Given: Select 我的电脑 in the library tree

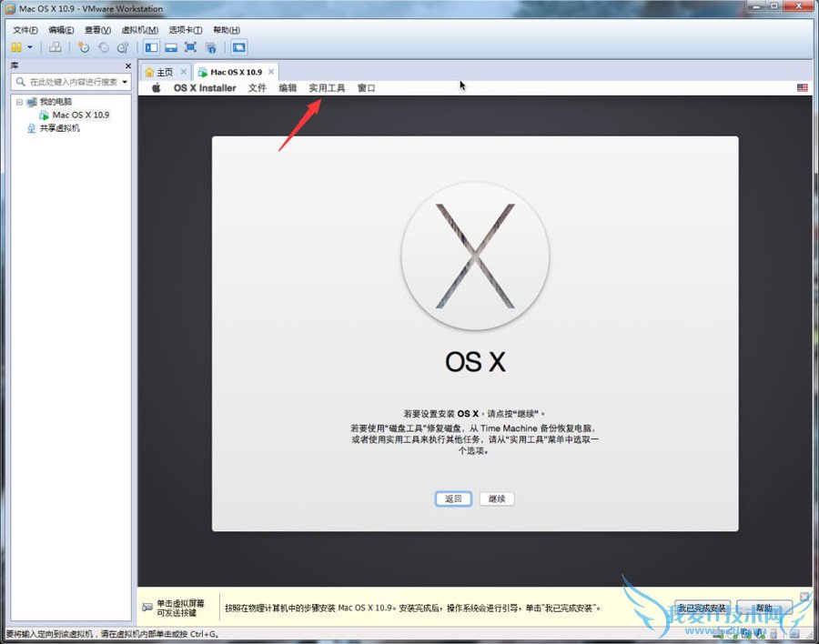Looking at the screenshot, I should (56, 102).
